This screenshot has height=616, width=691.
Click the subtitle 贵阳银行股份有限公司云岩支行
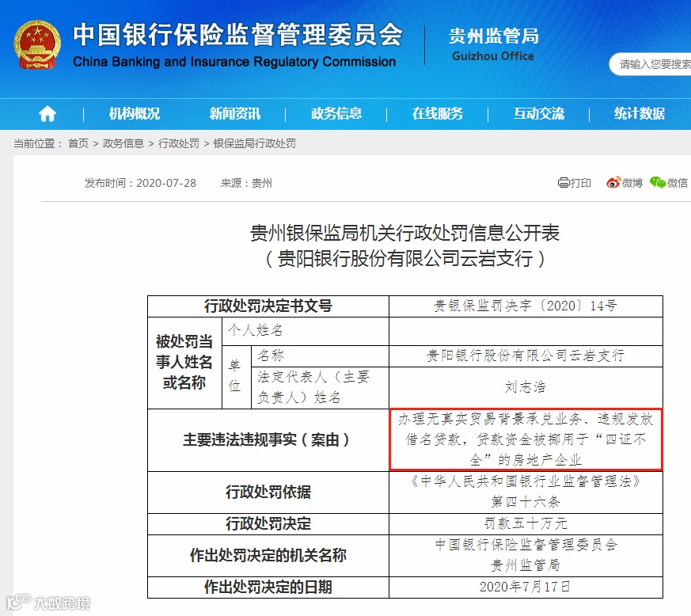click(405, 258)
